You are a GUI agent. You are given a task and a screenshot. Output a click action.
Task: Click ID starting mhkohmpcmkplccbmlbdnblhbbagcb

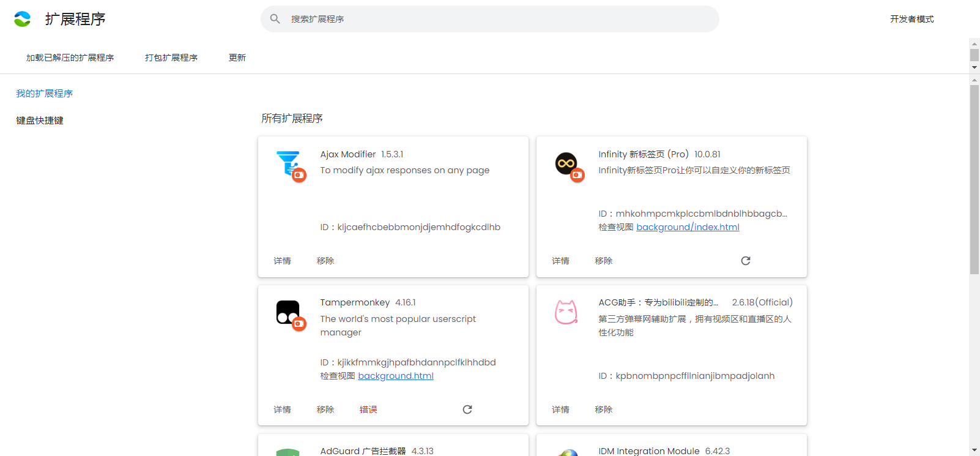coord(693,214)
